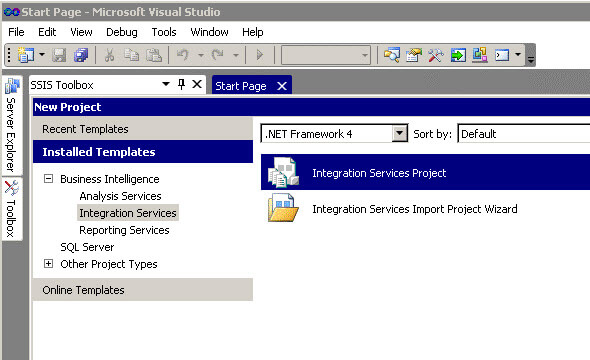Viewport: 590px width, 360px height.
Task: Click the Command Window toolbar icon
Action: (x=502, y=55)
